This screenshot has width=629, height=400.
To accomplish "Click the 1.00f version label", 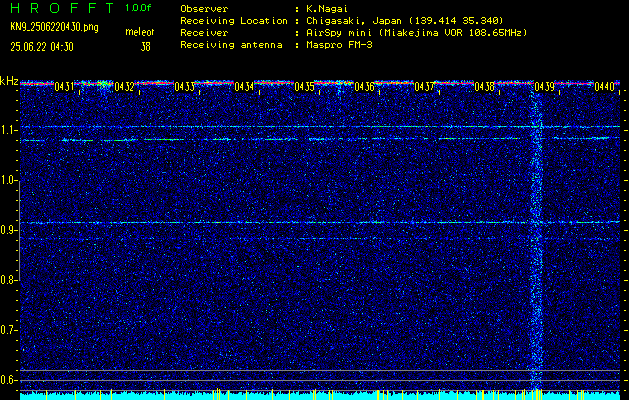I will point(138,8).
